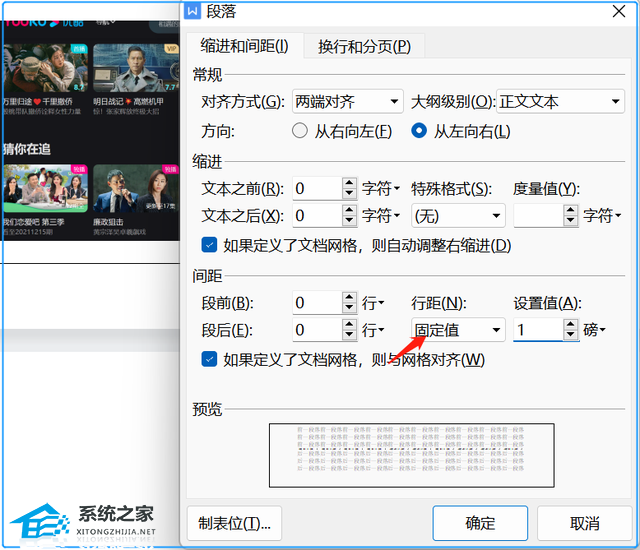
Task: Increase the 度量值 with the up arrow
Action: 570,210
